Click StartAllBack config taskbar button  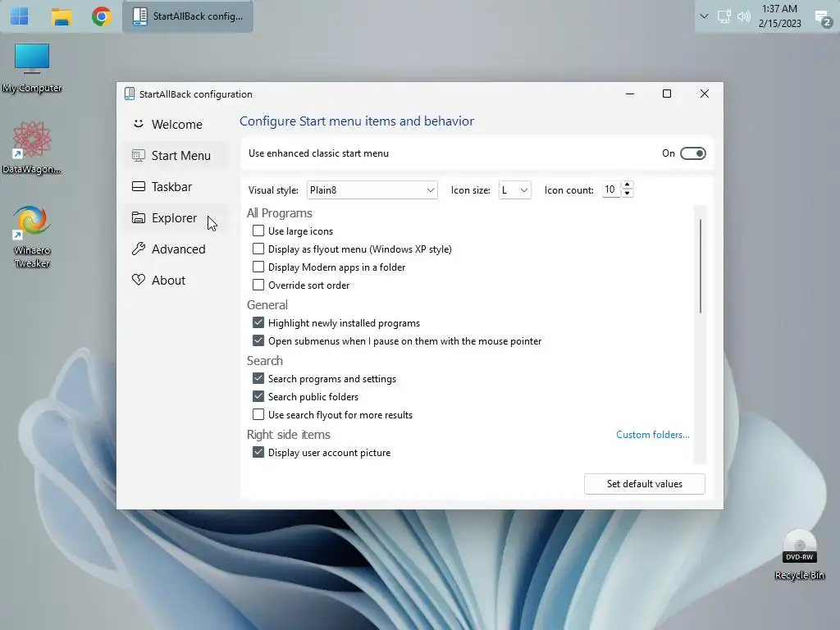(x=188, y=16)
